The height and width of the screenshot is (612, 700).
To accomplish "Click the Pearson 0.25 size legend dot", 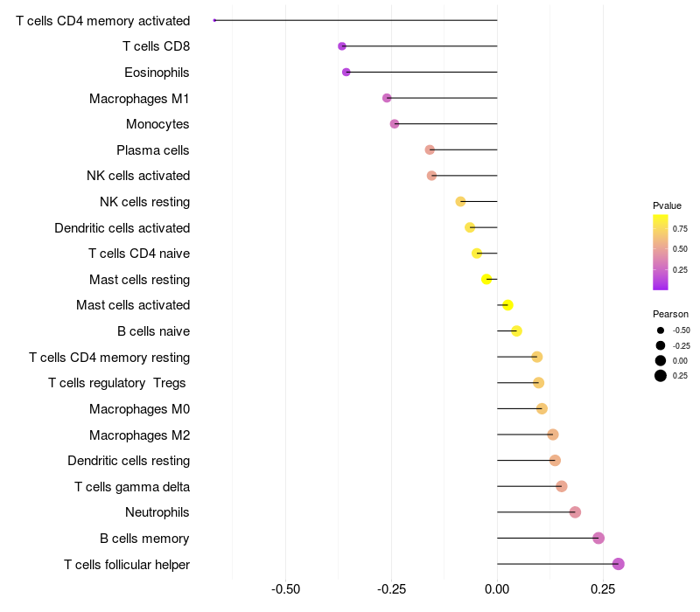I will [x=661, y=376].
